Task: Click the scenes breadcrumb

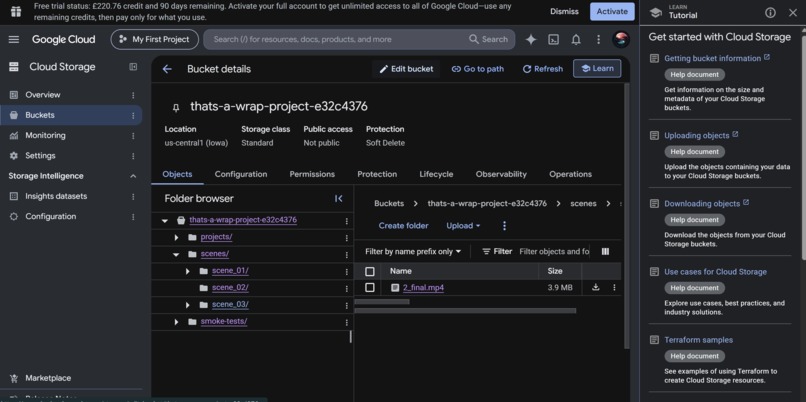Action: pos(583,204)
